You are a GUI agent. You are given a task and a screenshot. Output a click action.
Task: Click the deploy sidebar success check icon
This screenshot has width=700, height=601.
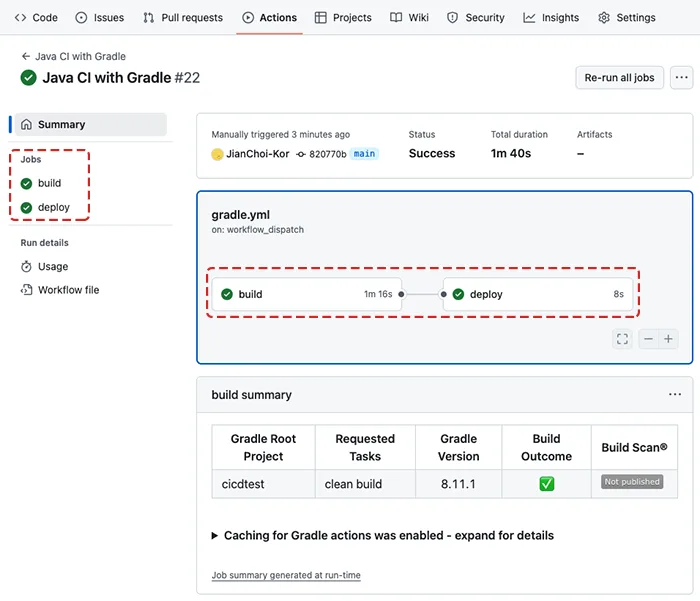click(26, 208)
